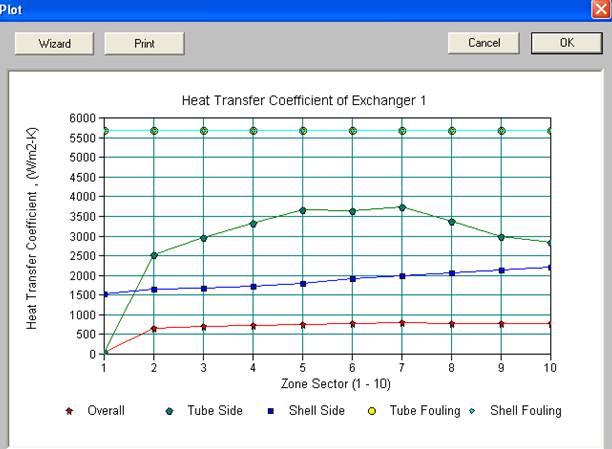Screen dimensions: 612x449
Task: Click Tube Side data point at zone 5
Action: 303,210
